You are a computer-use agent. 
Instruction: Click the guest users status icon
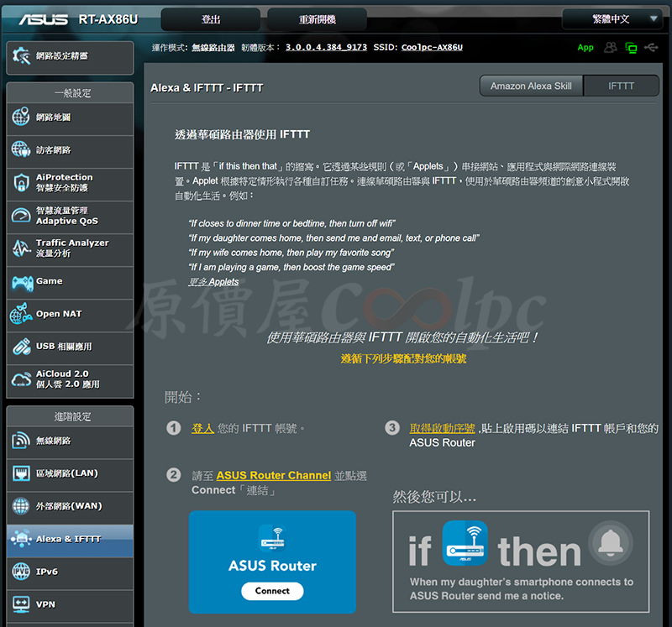click(x=611, y=48)
